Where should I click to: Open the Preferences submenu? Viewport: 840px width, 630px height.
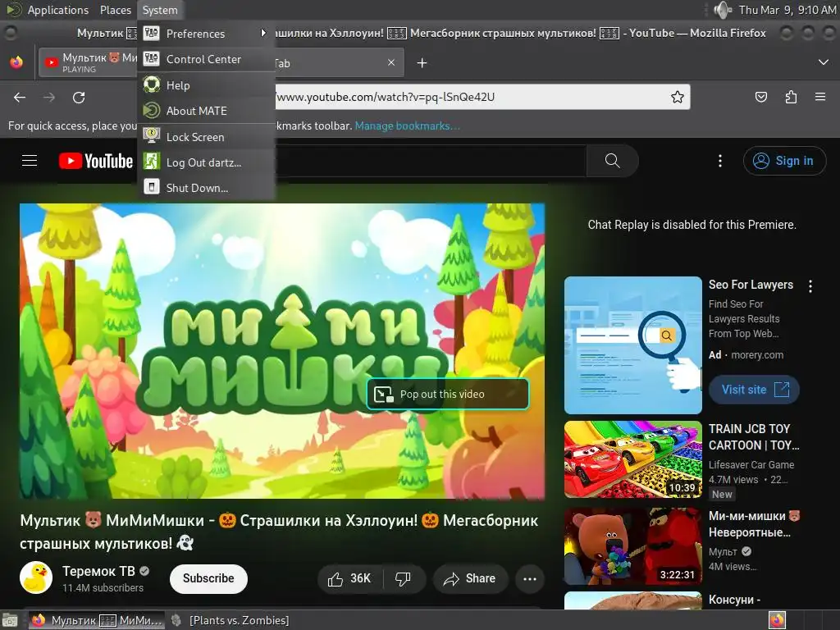pyautogui.click(x=206, y=33)
